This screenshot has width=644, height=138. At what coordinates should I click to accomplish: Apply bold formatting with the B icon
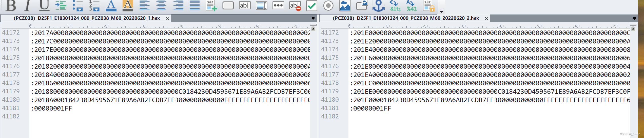11,5
